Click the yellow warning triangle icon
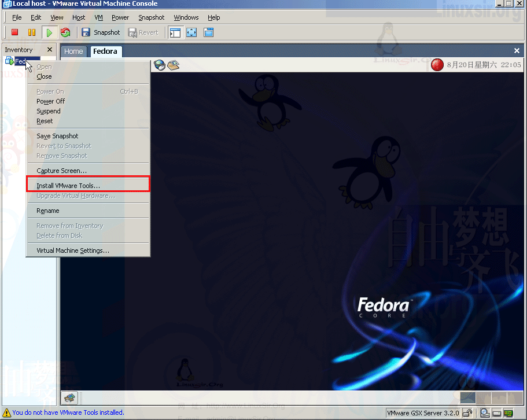 coord(6,412)
